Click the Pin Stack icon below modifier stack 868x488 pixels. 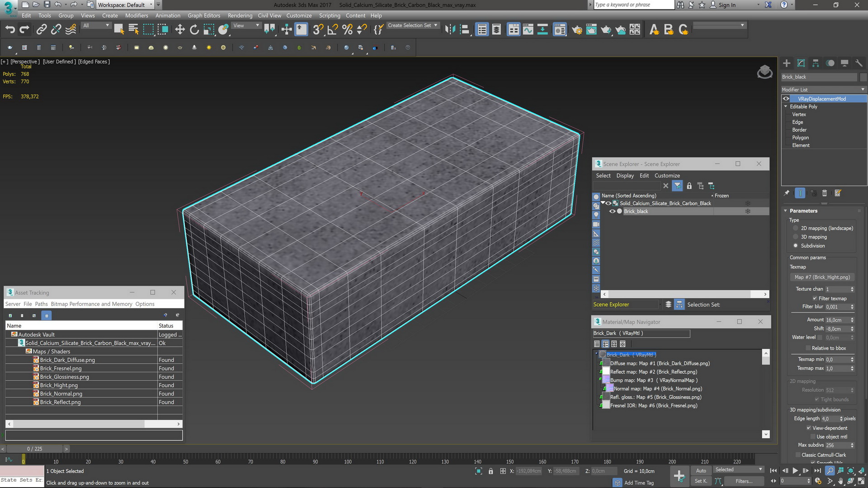[x=787, y=193]
